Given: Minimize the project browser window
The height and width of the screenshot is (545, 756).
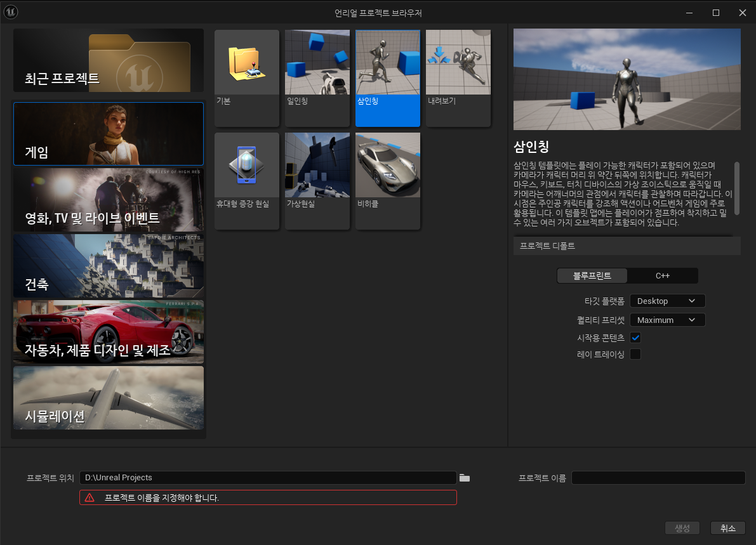Looking at the screenshot, I should point(689,13).
